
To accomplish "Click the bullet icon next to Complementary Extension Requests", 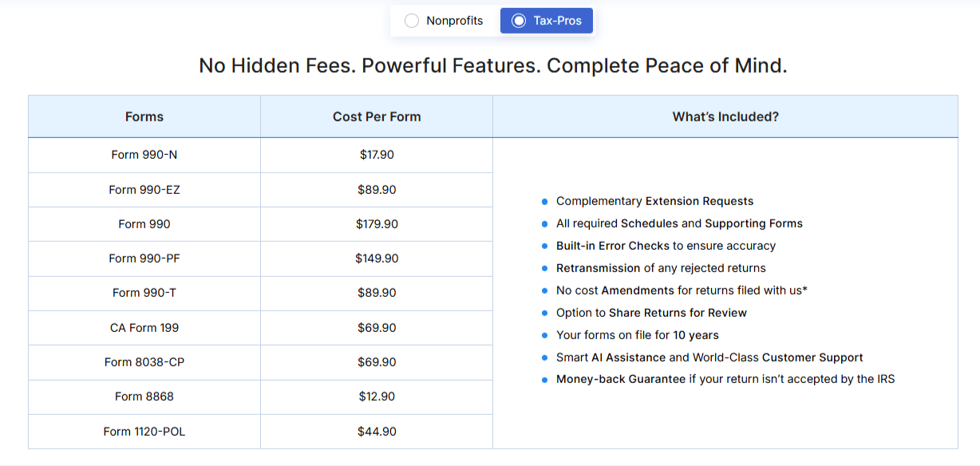I will (546, 201).
